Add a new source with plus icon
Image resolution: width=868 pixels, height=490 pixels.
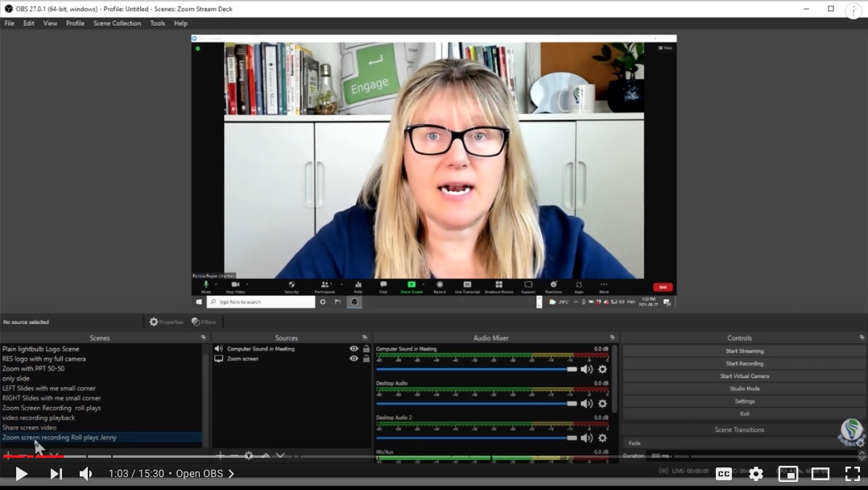coord(220,455)
